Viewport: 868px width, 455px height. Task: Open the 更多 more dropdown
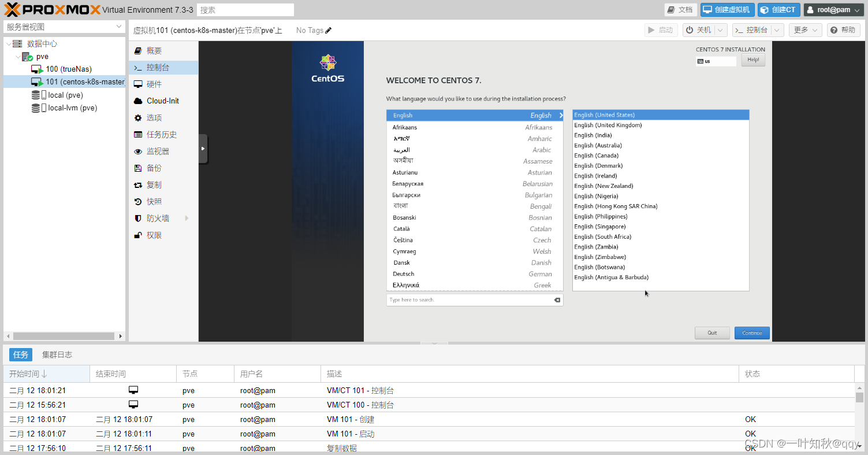tap(806, 30)
